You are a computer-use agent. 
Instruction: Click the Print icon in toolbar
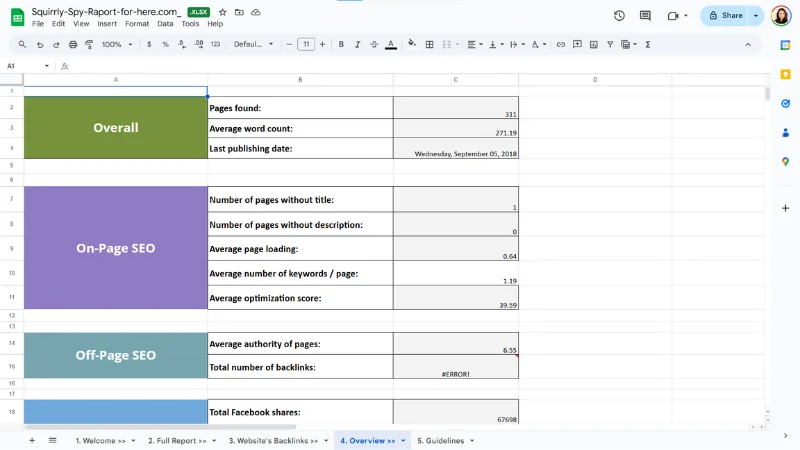point(73,45)
